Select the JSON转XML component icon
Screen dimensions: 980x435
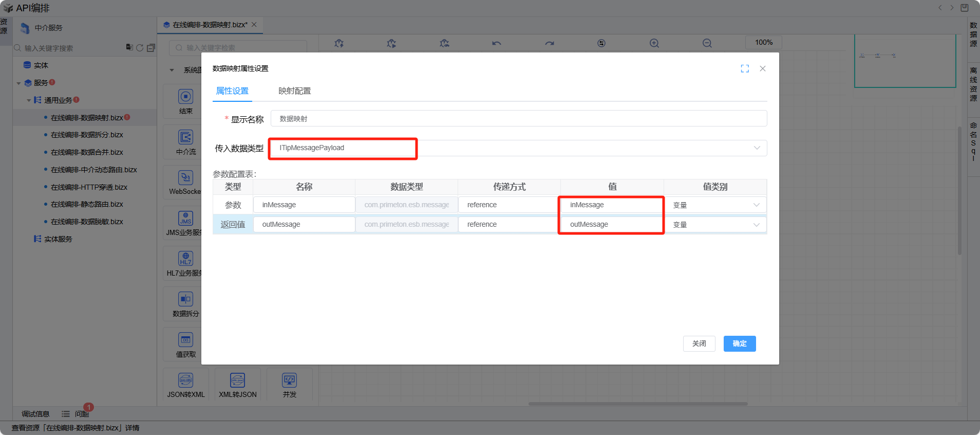(x=186, y=380)
